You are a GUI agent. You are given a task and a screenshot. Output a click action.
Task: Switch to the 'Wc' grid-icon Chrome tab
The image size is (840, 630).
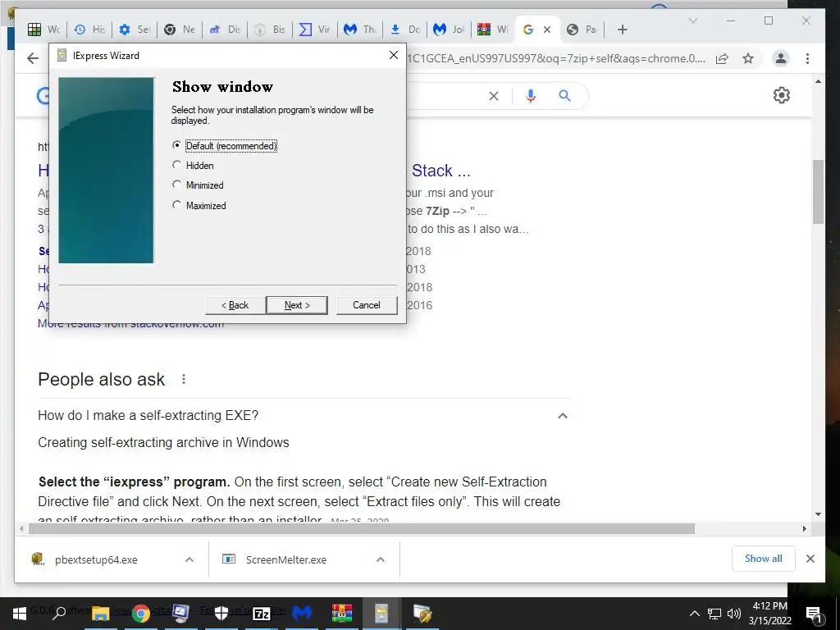[44, 30]
